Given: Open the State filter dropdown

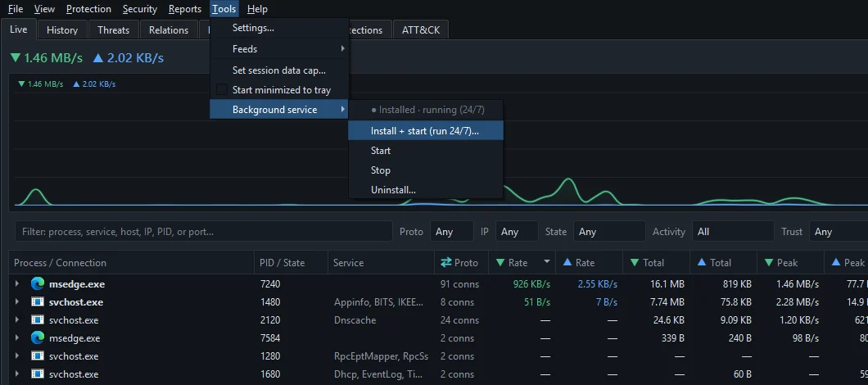Looking at the screenshot, I should (x=609, y=232).
